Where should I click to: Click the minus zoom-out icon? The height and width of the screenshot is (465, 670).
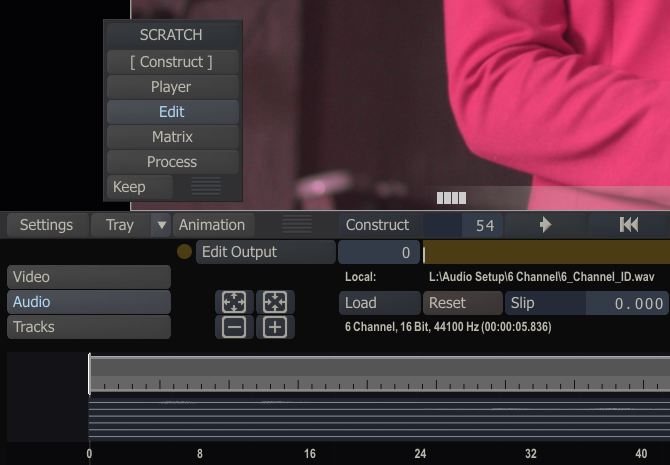point(234,327)
